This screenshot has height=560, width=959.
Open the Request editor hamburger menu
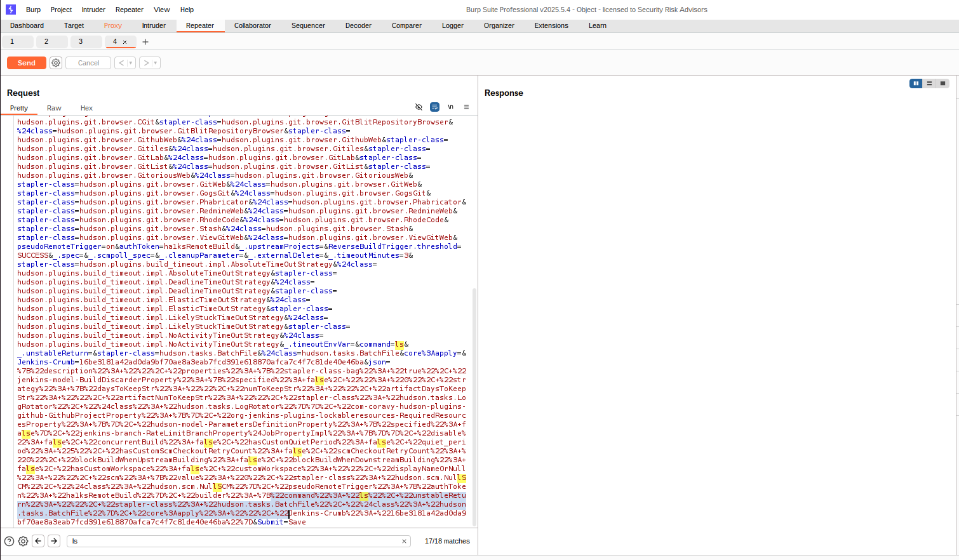466,107
